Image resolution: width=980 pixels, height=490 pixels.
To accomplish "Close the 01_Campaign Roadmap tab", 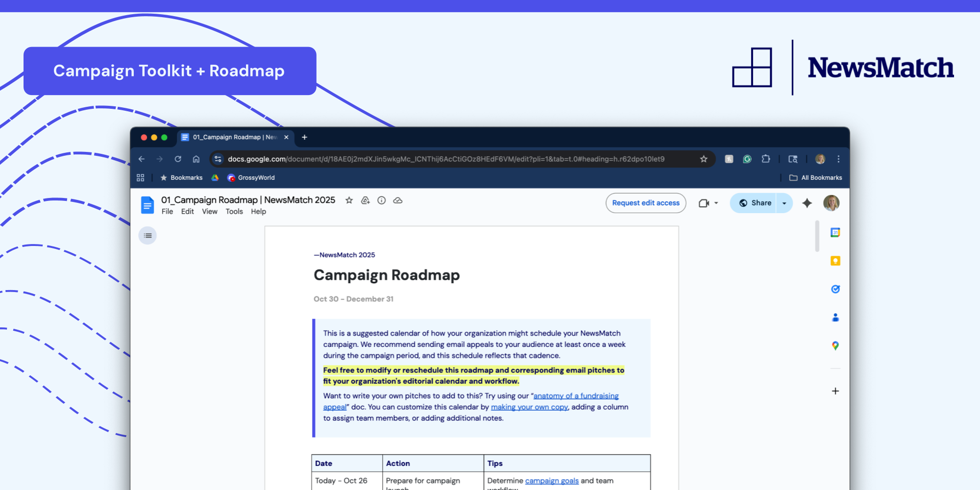I will 286,137.
